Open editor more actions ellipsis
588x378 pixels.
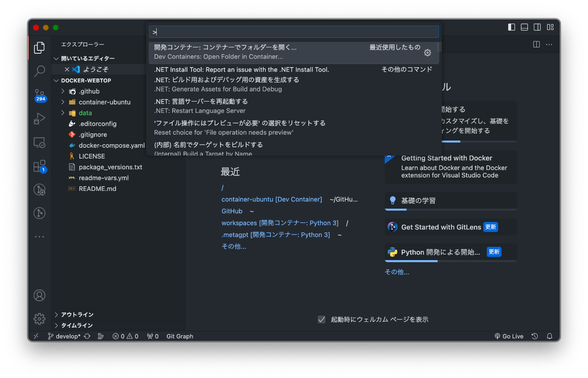point(549,44)
